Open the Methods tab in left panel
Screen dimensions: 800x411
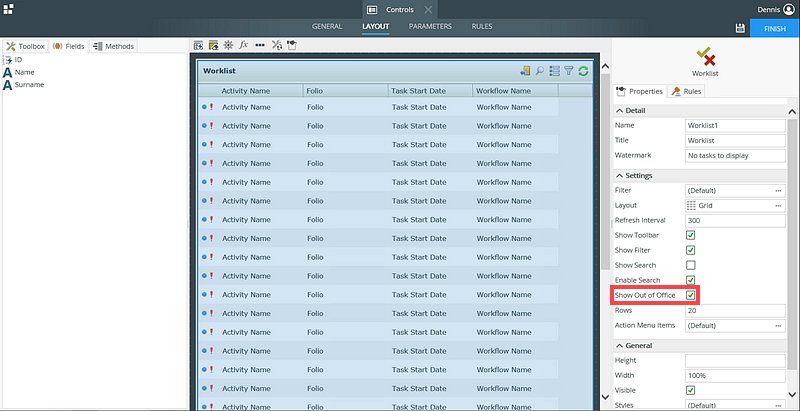114,46
